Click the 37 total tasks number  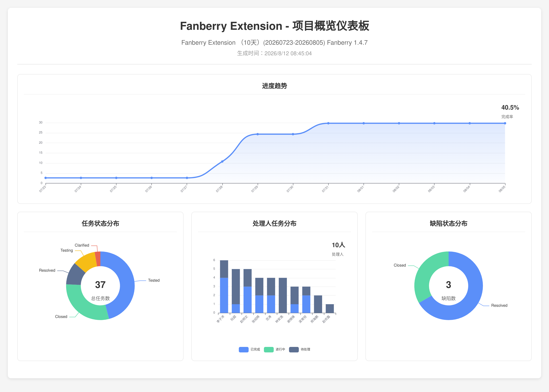point(100,285)
